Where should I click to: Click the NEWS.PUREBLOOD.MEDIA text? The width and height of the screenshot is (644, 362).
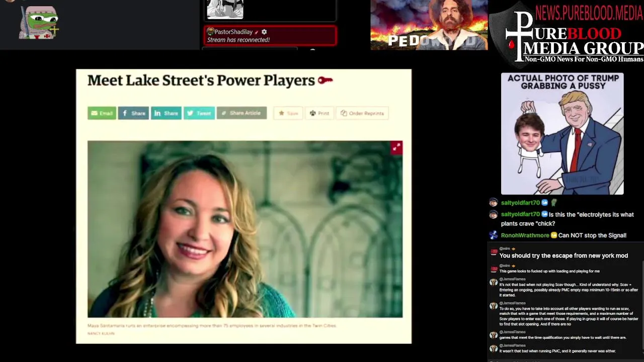(x=589, y=13)
